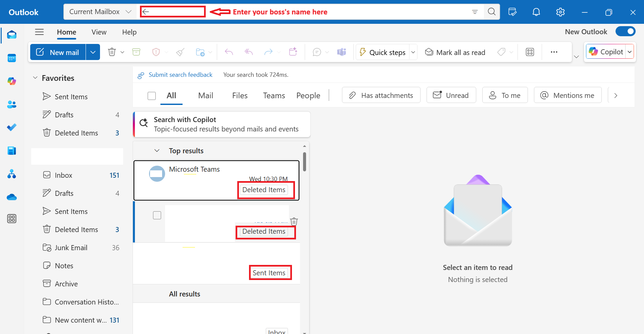Collapse the Favorites folder group
The image size is (644, 334).
[35, 78]
